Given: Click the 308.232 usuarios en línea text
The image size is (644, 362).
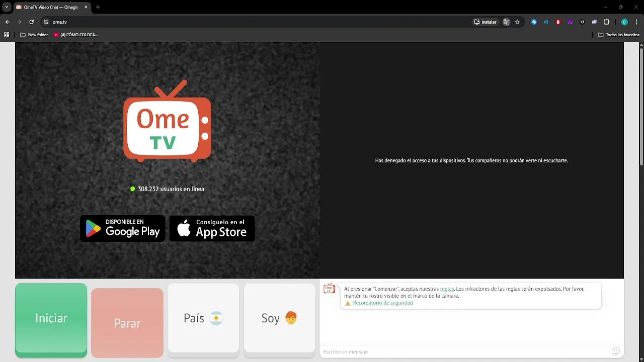Looking at the screenshot, I should (x=171, y=189).
